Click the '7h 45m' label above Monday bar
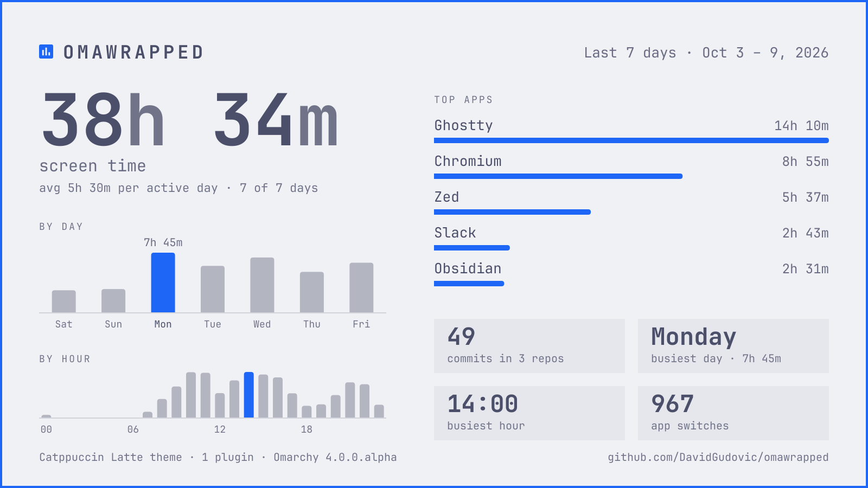868x488 pixels. (163, 242)
